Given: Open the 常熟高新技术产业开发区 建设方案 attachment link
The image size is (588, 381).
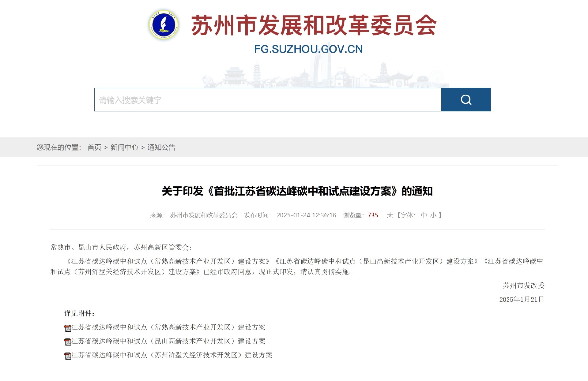Looking at the screenshot, I should point(168,327).
